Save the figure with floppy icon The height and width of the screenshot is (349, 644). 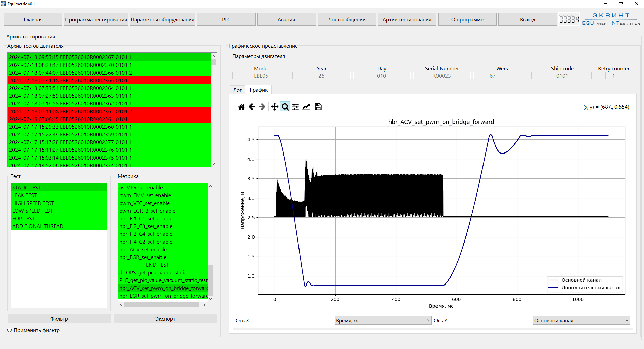tap(318, 107)
